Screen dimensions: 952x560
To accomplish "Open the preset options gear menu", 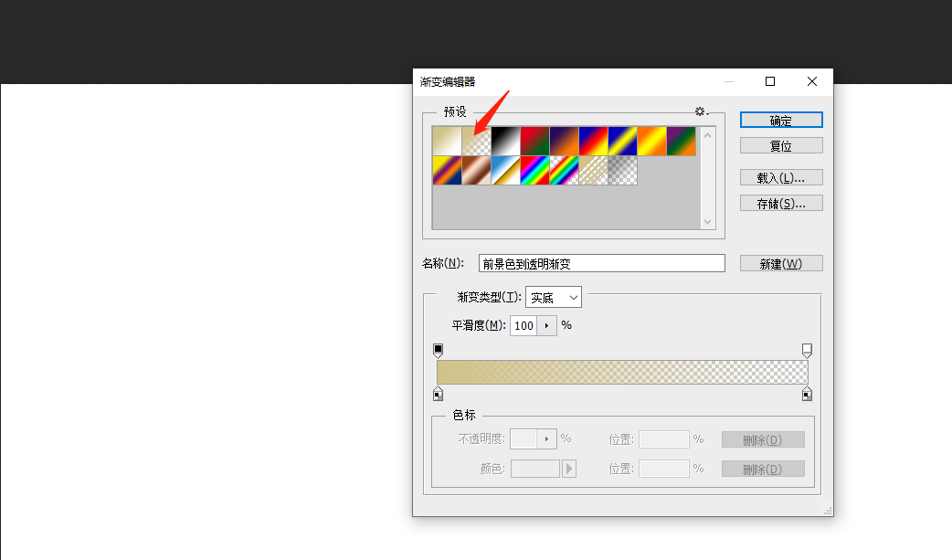I will pos(700,111).
